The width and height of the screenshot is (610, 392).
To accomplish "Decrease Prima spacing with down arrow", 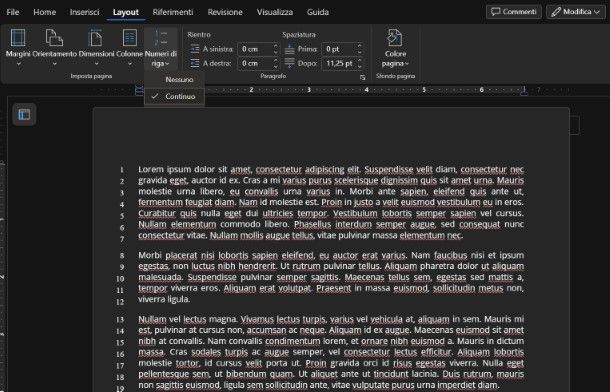I will coord(360,52).
